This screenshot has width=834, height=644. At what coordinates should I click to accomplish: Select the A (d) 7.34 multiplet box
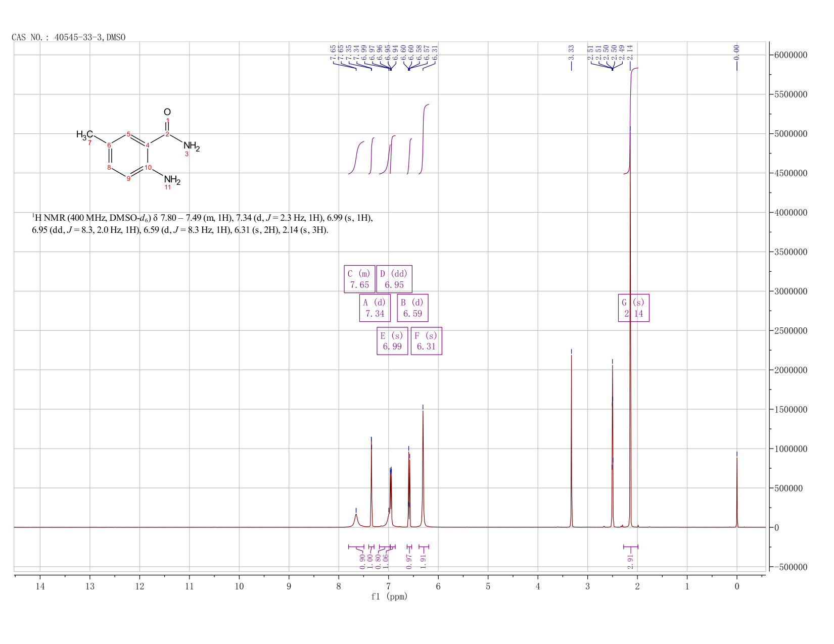375,308
